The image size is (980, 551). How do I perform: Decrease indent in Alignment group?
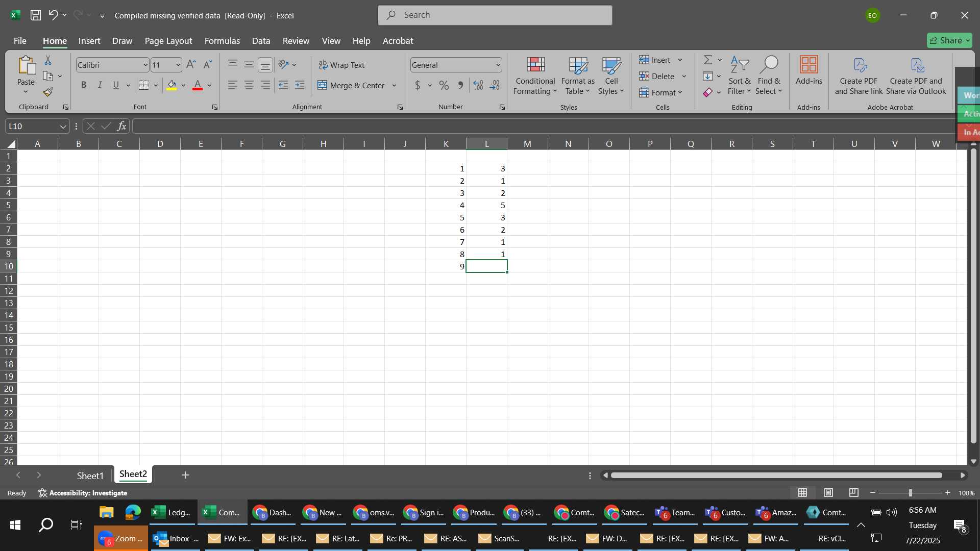pyautogui.click(x=283, y=85)
